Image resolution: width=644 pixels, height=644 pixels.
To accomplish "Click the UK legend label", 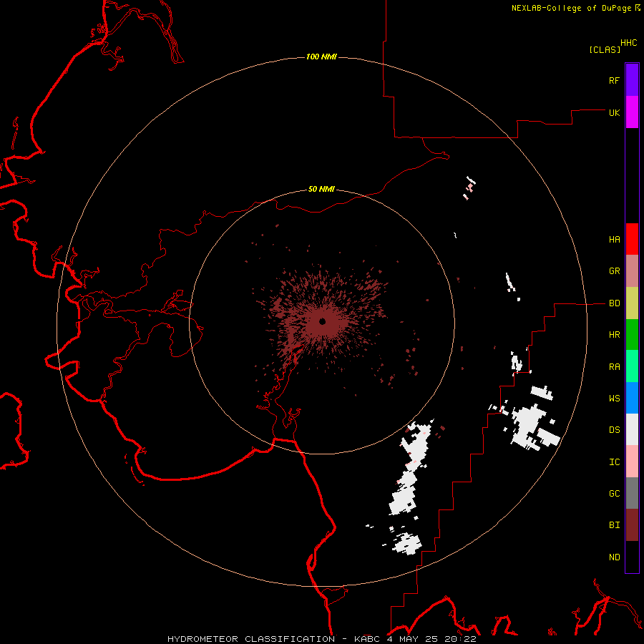I will point(614,112).
